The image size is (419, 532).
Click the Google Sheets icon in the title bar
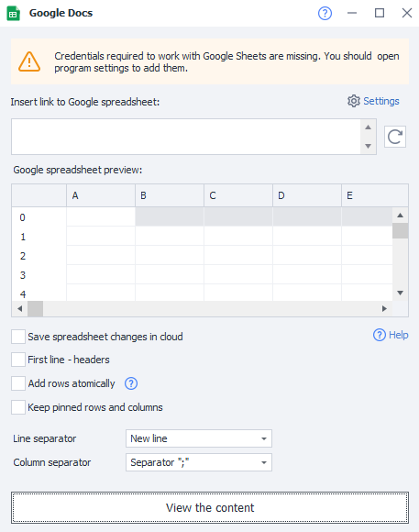click(x=13, y=14)
